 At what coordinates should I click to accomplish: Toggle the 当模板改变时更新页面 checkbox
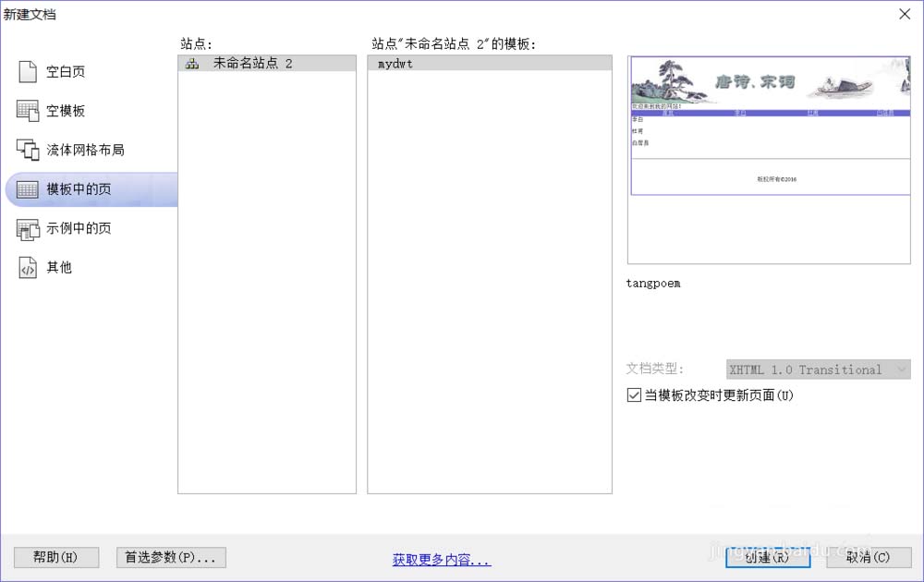tap(634, 395)
